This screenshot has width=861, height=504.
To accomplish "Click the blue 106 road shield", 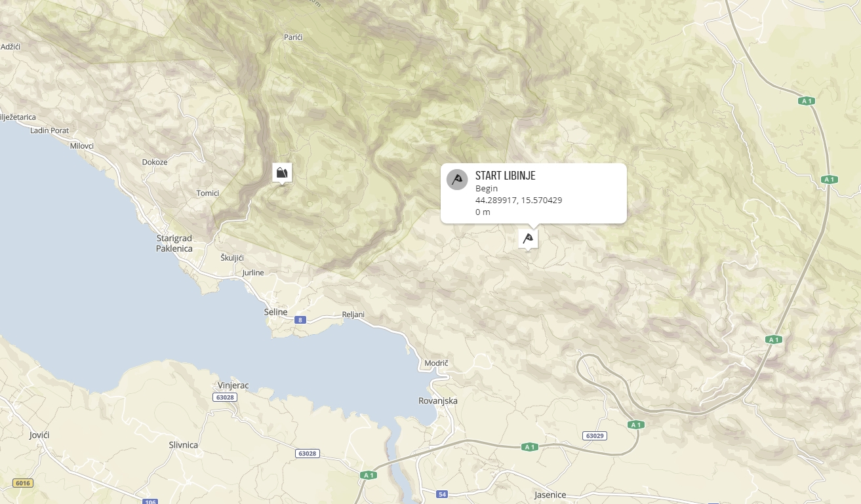I will [x=150, y=502].
